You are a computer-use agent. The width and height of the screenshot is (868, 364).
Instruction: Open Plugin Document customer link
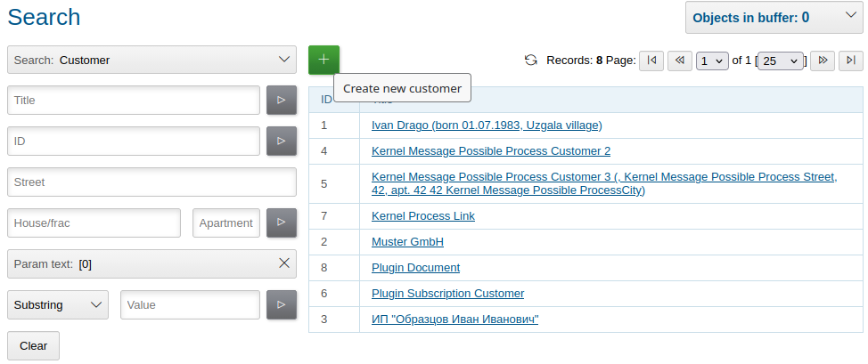pos(416,268)
